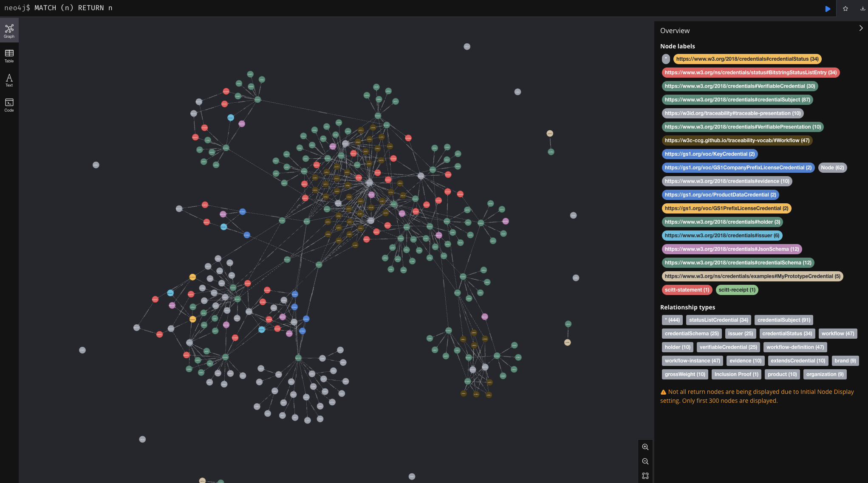Run the Cypher query with play button
Screen dimensions: 868x483
tap(828, 8)
